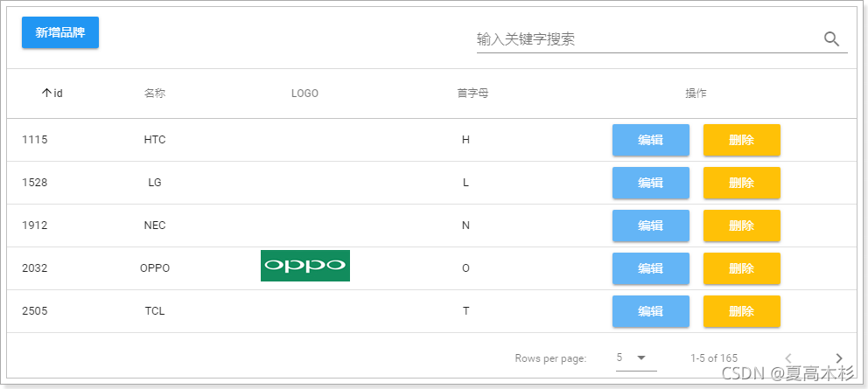The width and height of the screenshot is (868, 389).
Task: Sort by the id column arrow
Action: (x=46, y=93)
